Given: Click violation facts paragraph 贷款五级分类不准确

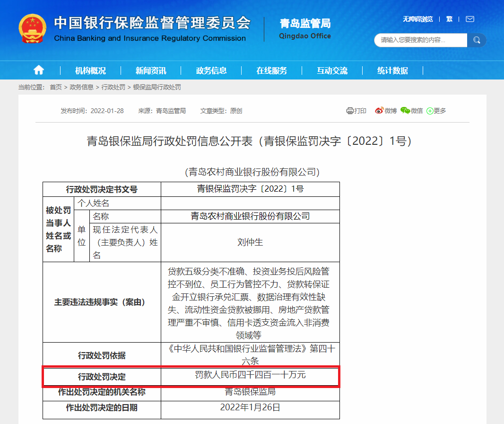Looking at the screenshot, I should click(x=249, y=303).
